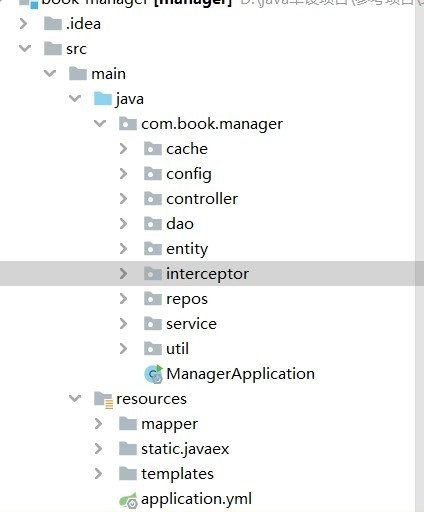Collapse the src folder arrow
Image resolution: width=424 pixels, height=512 pixels.
pyautogui.click(x=25, y=49)
